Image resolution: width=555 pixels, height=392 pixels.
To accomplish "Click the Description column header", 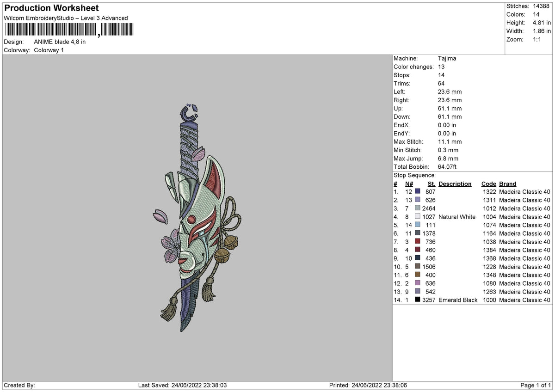I will pyautogui.click(x=455, y=184).
